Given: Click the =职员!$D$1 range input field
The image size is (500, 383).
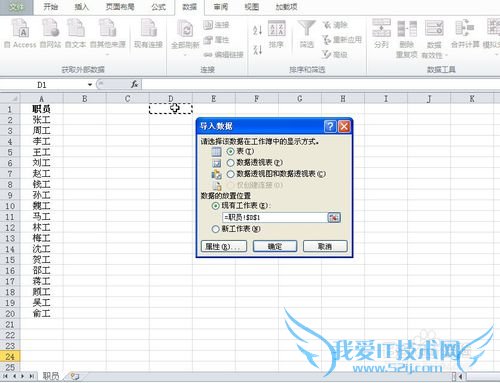Looking at the screenshot, I should (274, 217).
